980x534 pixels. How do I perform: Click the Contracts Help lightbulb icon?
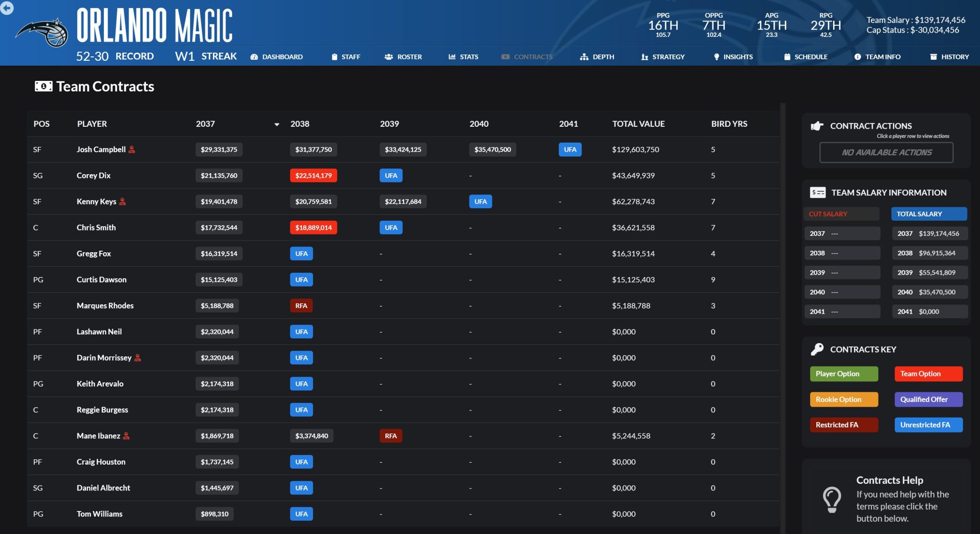coord(832,499)
